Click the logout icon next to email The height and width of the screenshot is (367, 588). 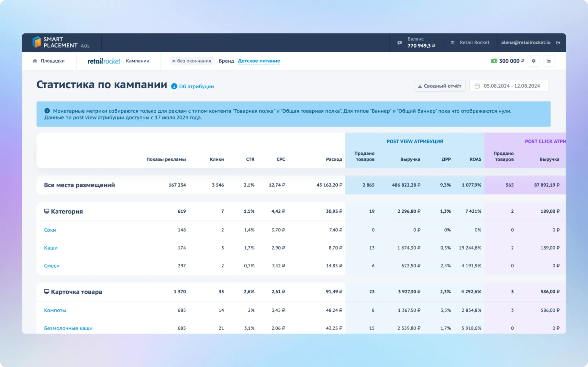pyautogui.click(x=558, y=43)
